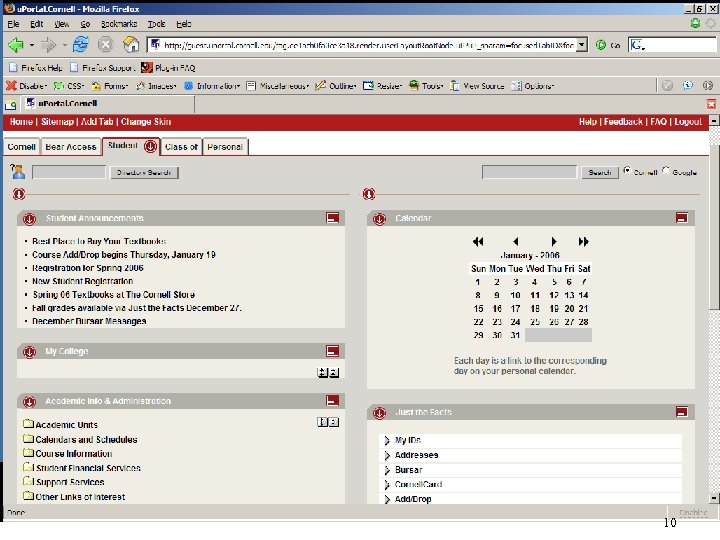Click the red icon on Student tab
This screenshot has height=540, width=720.
150,146
